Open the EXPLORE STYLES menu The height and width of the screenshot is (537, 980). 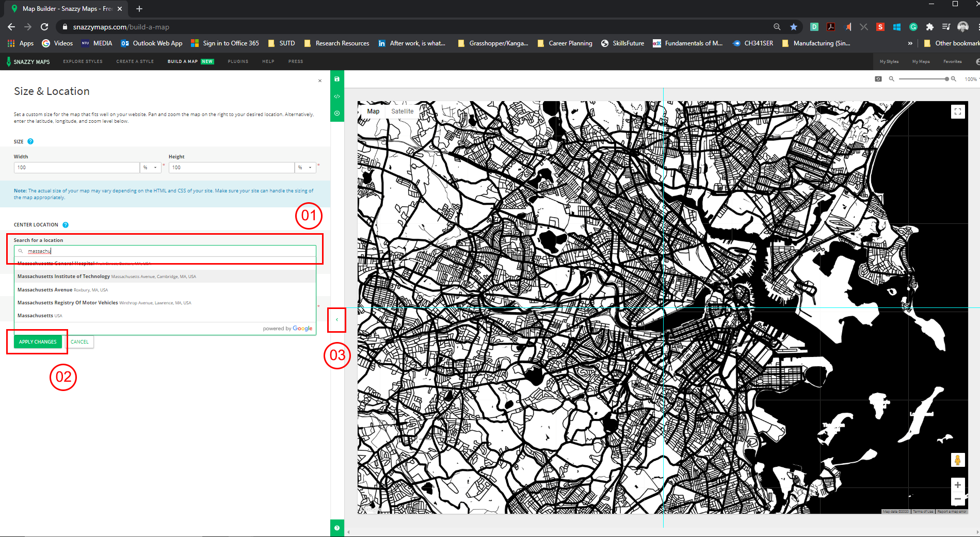(83, 61)
